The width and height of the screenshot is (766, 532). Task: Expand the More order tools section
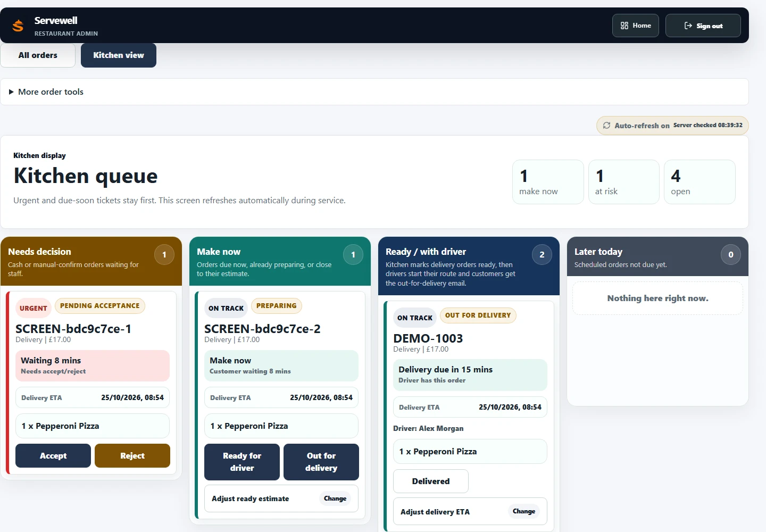click(x=374, y=92)
